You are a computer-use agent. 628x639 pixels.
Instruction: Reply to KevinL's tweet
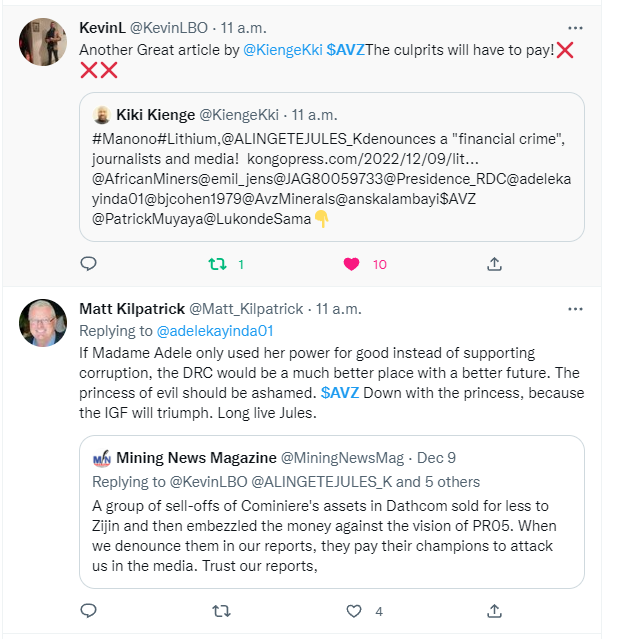88,264
